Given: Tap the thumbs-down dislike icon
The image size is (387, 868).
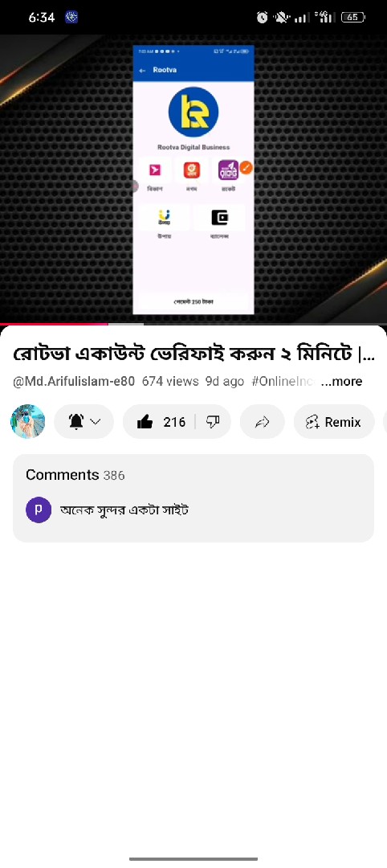Looking at the screenshot, I should tap(213, 423).
